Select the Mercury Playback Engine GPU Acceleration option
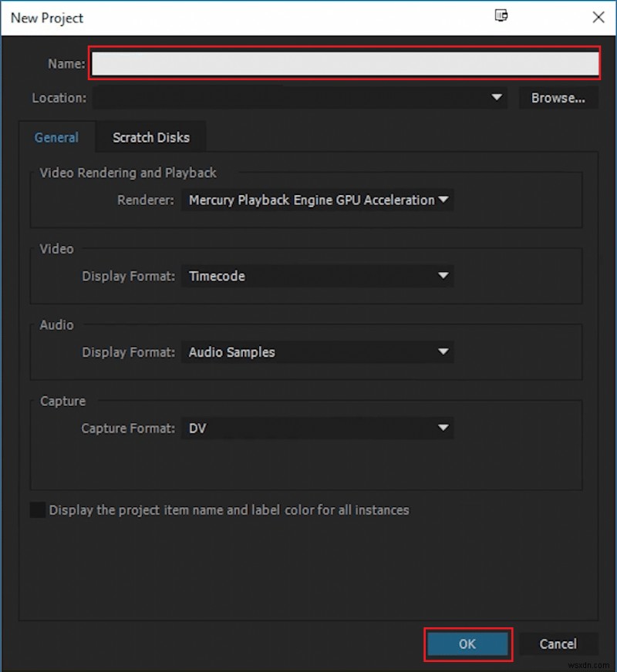 tap(316, 200)
